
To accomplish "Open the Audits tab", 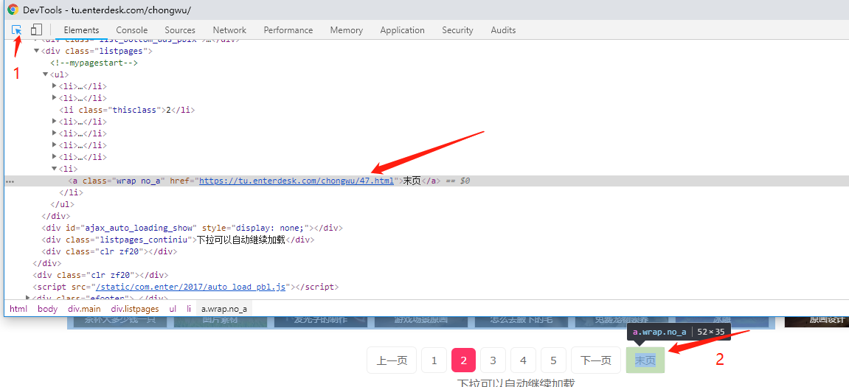I will coord(503,30).
